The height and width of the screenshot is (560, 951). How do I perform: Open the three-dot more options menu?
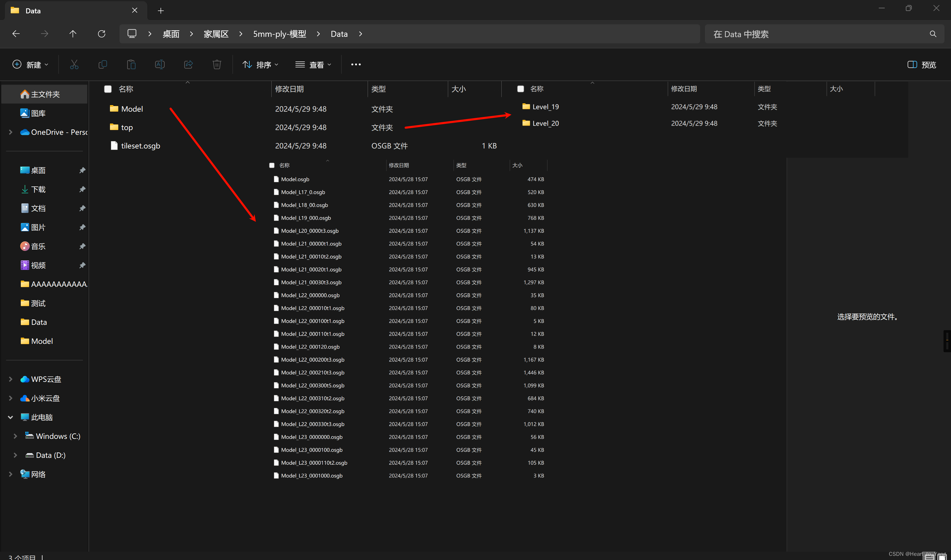[x=356, y=64]
